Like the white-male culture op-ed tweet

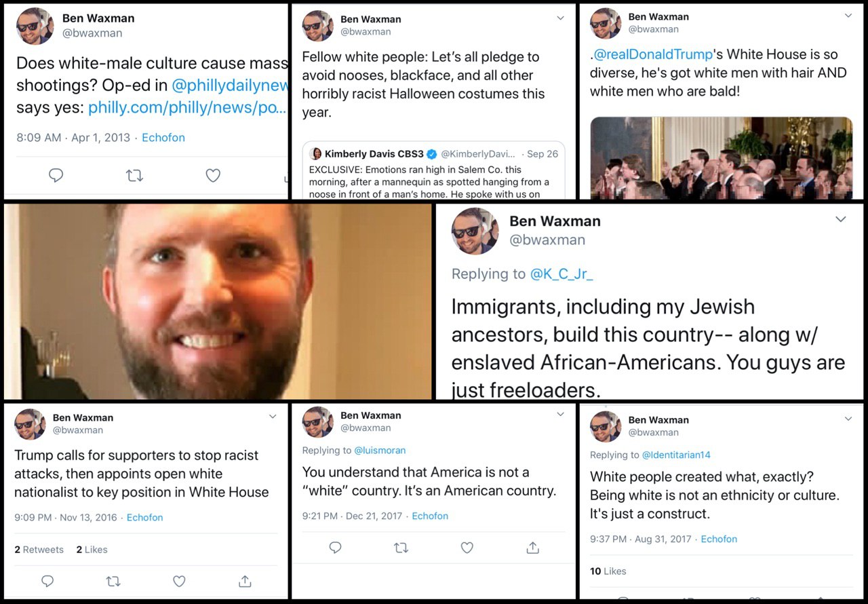click(x=213, y=176)
